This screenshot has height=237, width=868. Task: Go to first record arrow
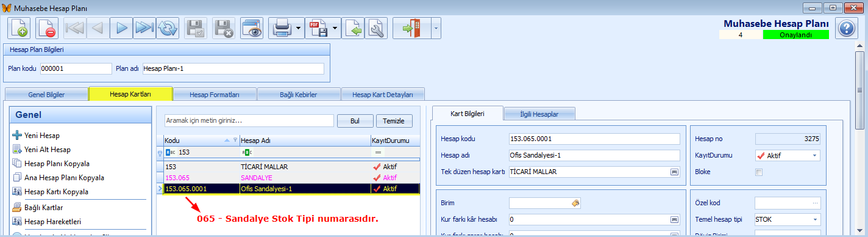[75, 28]
